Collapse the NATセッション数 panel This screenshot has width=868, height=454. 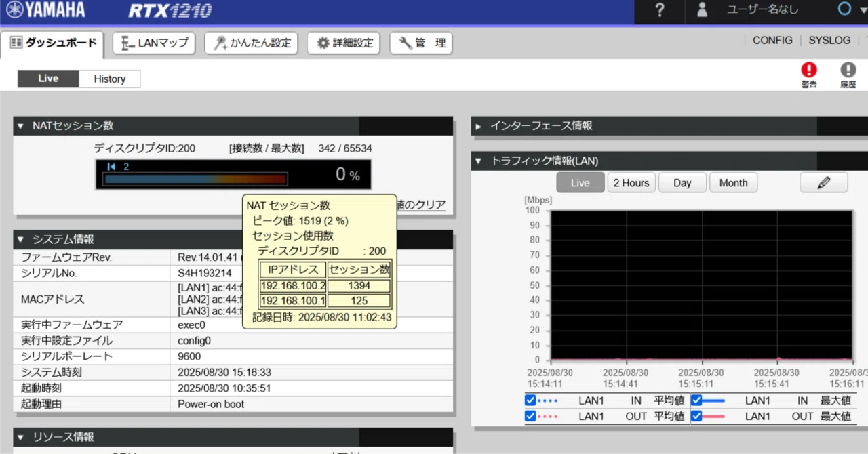(x=20, y=126)
